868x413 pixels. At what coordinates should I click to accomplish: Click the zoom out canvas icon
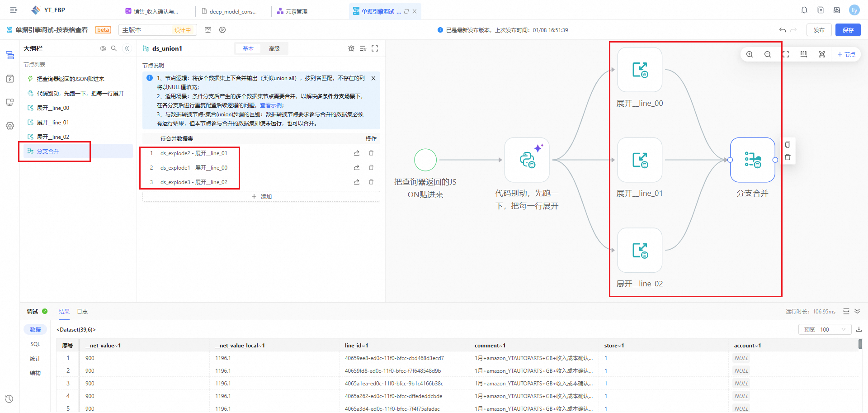tap(768, 54)
